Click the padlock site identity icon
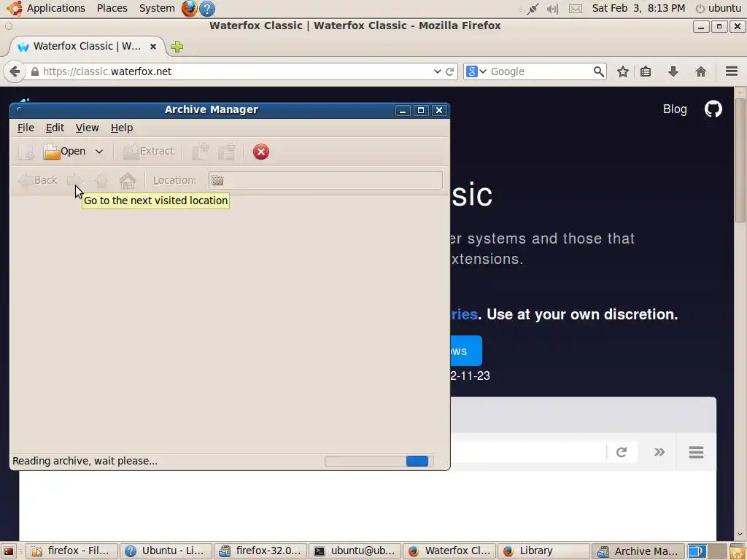The image size is (747, 560). click(x=35, y=72)
